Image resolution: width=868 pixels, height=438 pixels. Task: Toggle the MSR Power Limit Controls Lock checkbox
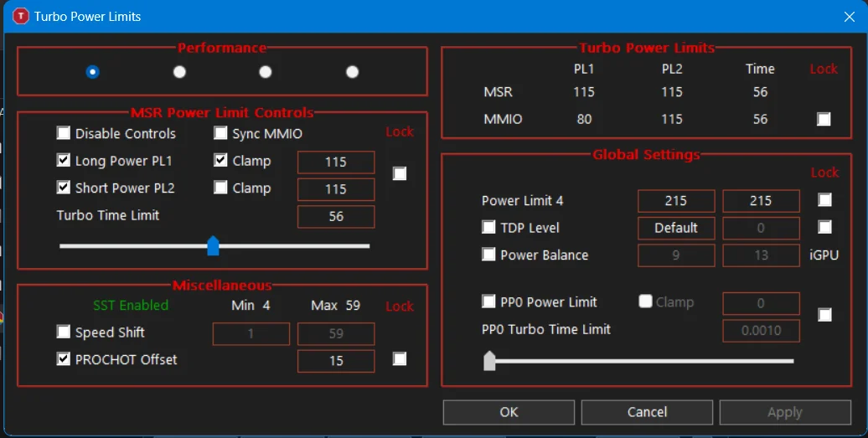click(x=399, y=173)
